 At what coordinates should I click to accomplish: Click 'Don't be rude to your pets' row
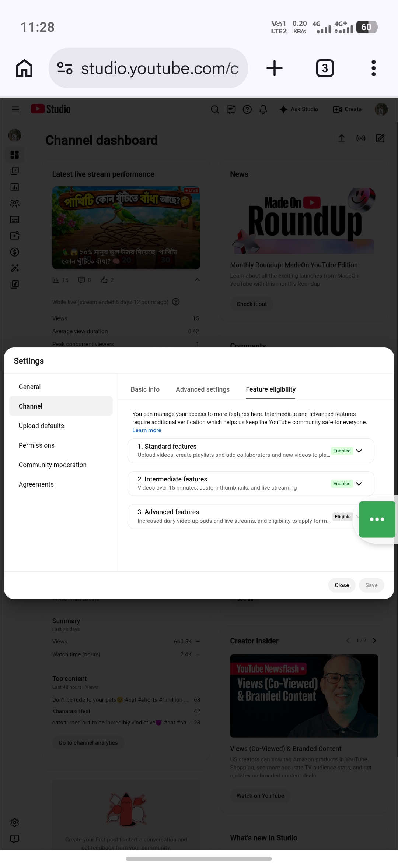pyautogui.click(x=126, y=700)
